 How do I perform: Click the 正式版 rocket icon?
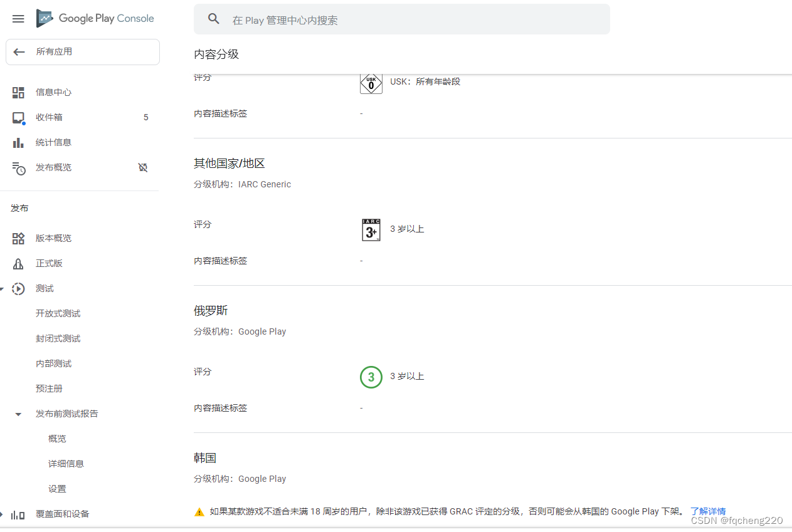click(x=18, y=264)
